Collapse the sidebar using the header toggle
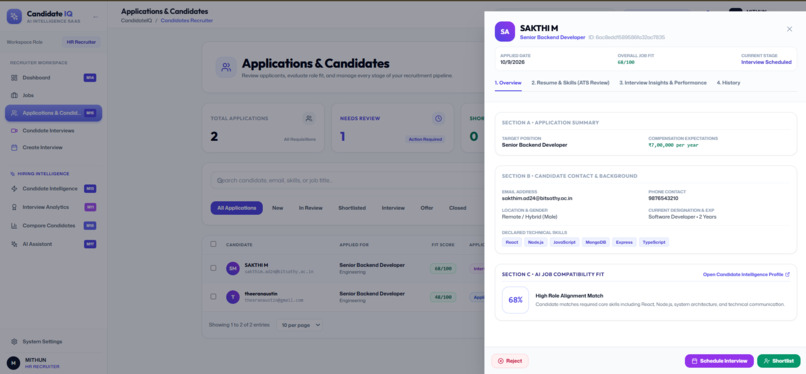This screenshot has width=806, height=374. pyautogui.click(x=95, y=17)
